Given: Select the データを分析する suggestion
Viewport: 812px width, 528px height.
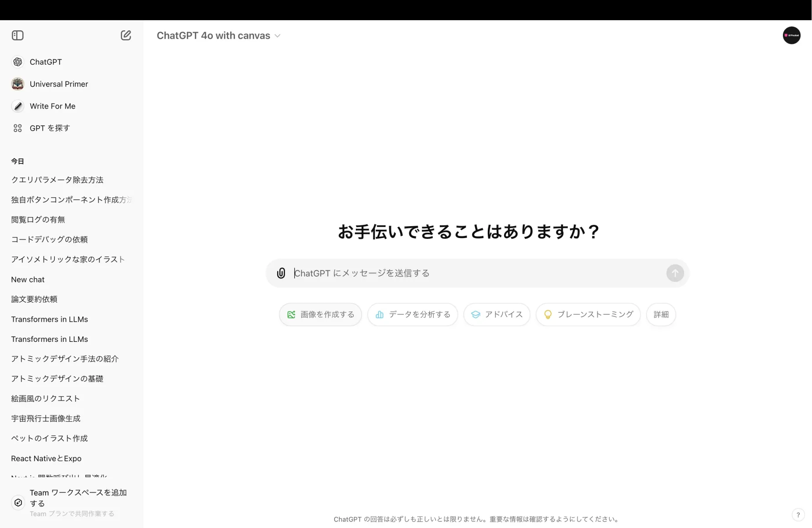Looking at the screenshot, I should pyautogui.click(x=412, y=314).
